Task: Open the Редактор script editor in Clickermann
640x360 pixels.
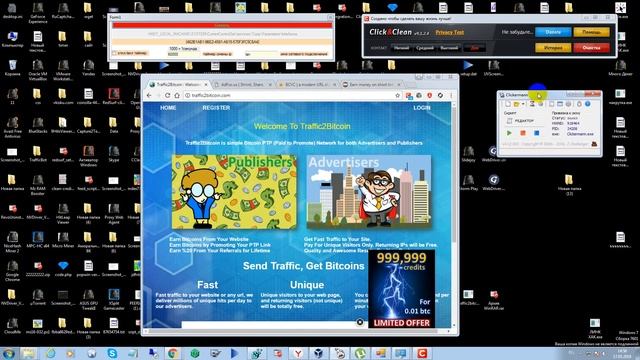Action: [x=520, y=121]
